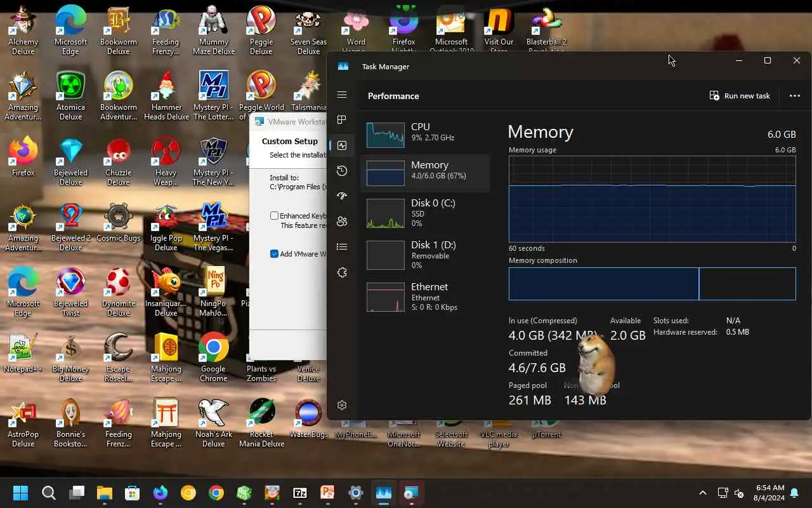Open Bejeweled Deluxe desktop icon
The image size is (812, 508).
click(70, 162)
